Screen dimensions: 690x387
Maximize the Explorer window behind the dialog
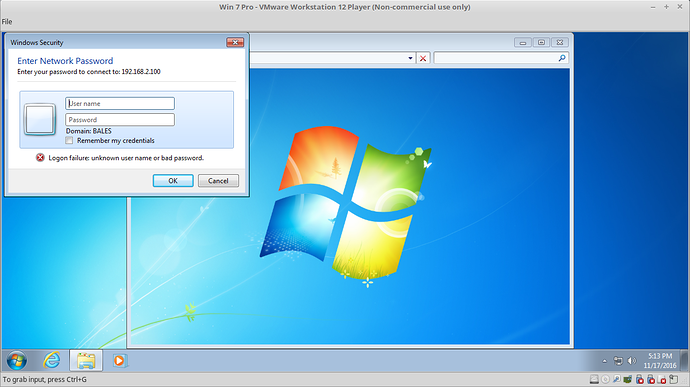pyautogui.click(x=541, y=42)
